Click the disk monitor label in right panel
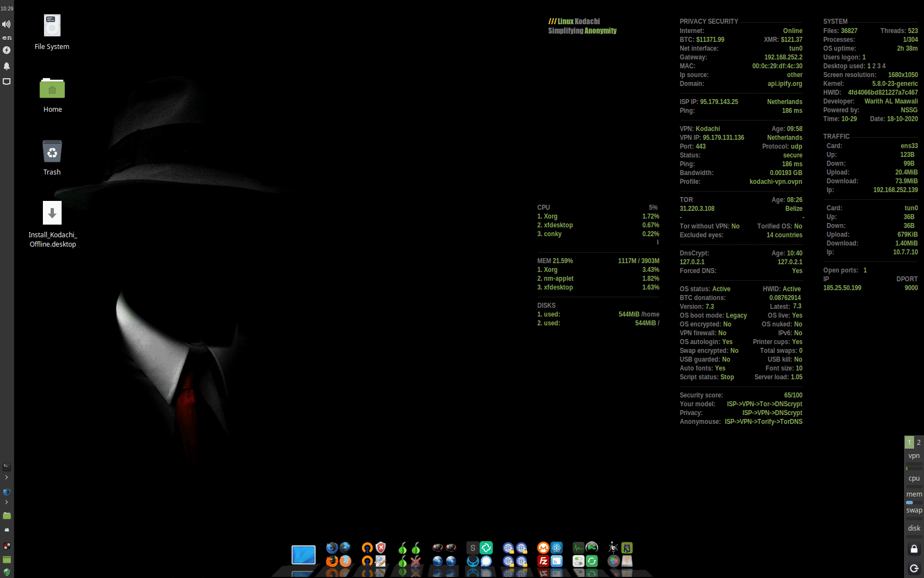The height and width of the screenshot is (578, 924). [x=914, y=528]
